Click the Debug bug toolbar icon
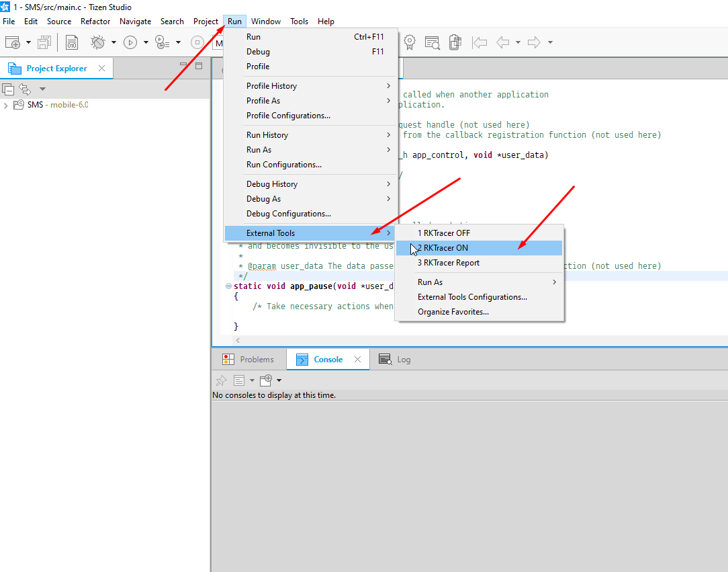The width and height of the screenshot is (728, 572). pyautogui.click(x=98, y=42)
